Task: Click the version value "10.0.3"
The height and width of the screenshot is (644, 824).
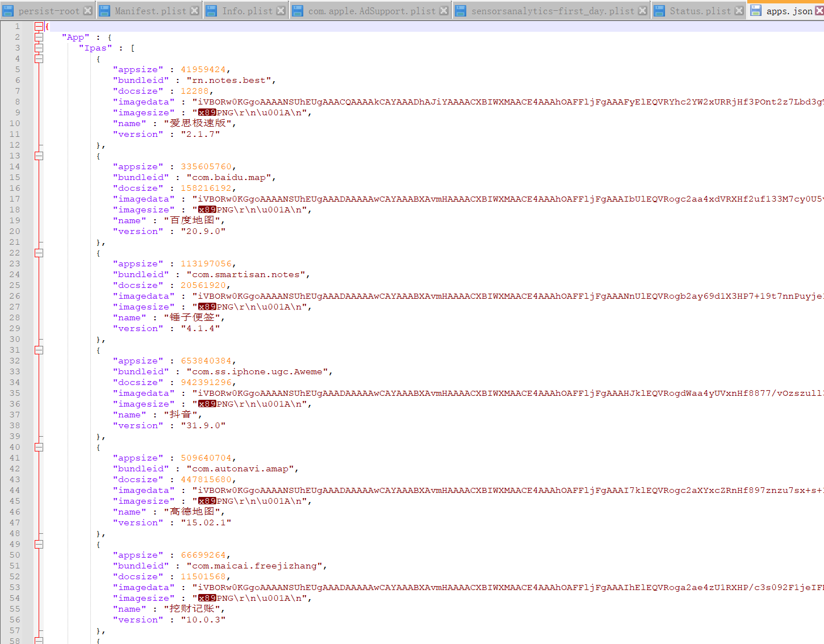Action: click(203, 620)
